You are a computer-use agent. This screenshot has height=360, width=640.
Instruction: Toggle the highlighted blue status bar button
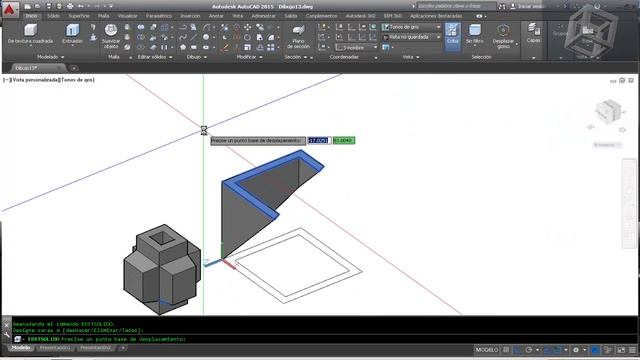coord(595,350)
